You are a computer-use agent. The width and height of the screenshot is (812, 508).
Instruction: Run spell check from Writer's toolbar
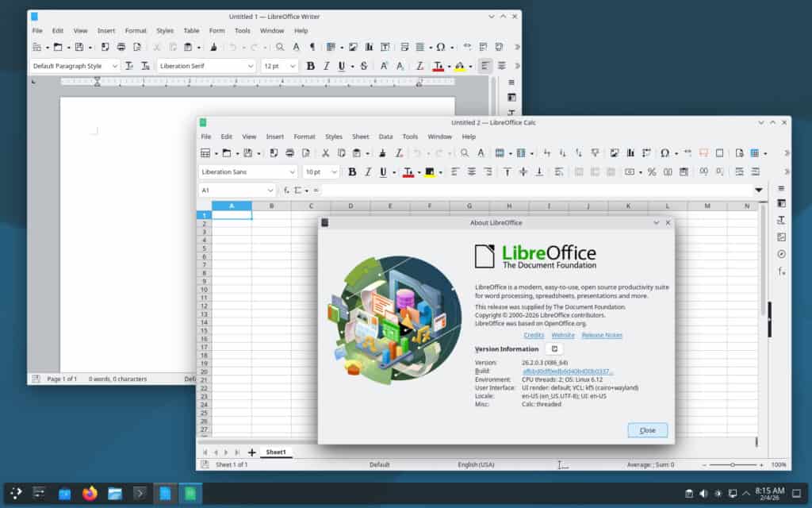[x=294, y=46]
